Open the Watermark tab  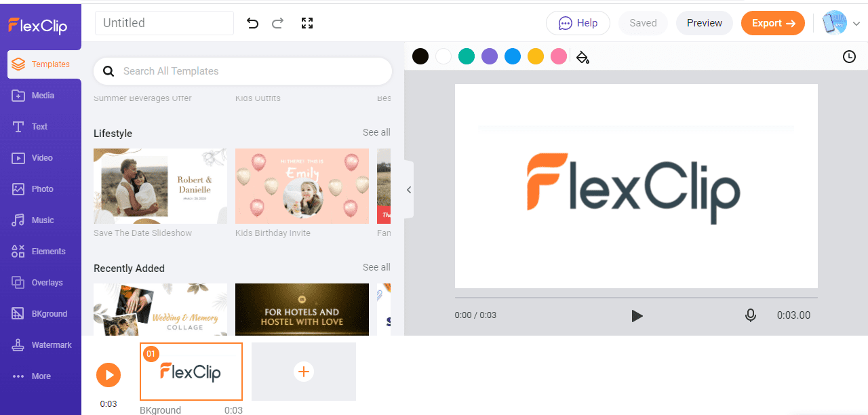(41, 345)
